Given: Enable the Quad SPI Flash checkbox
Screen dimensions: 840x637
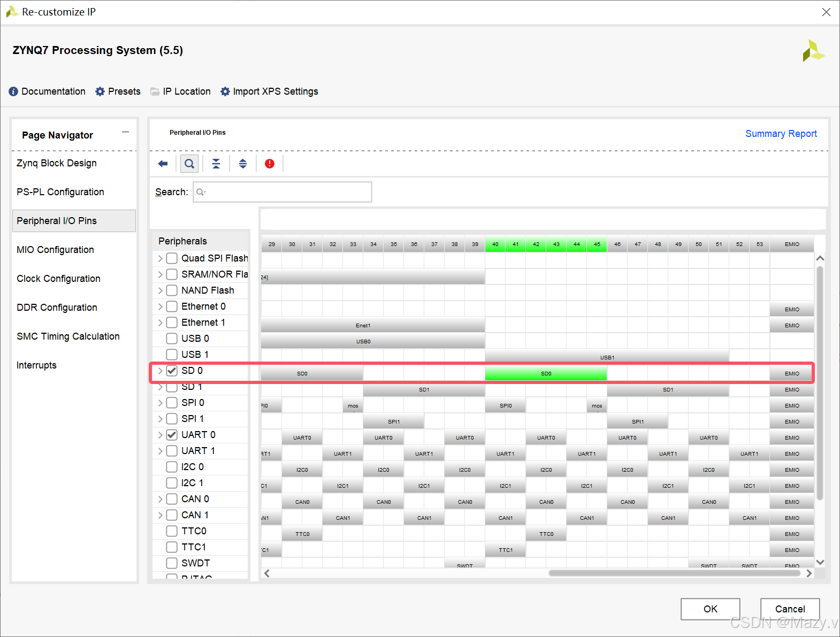Looking at the screenshot, I should click(172, 258).
